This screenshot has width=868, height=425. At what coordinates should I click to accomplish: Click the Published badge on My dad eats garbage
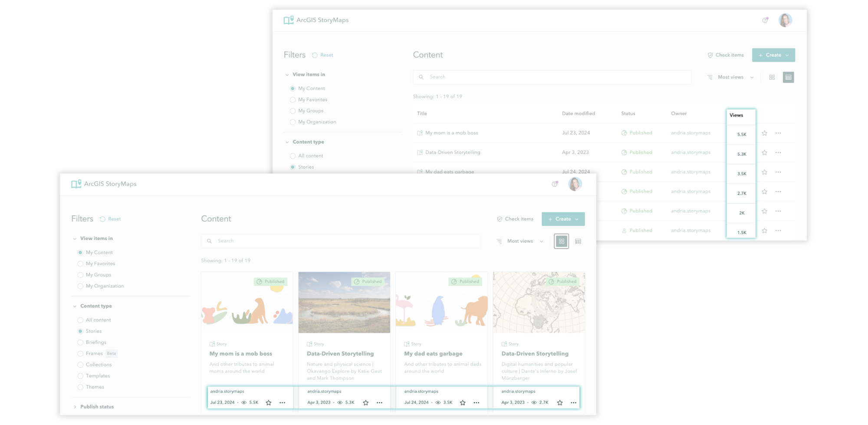pyautogui.click(x=466, y=281)
